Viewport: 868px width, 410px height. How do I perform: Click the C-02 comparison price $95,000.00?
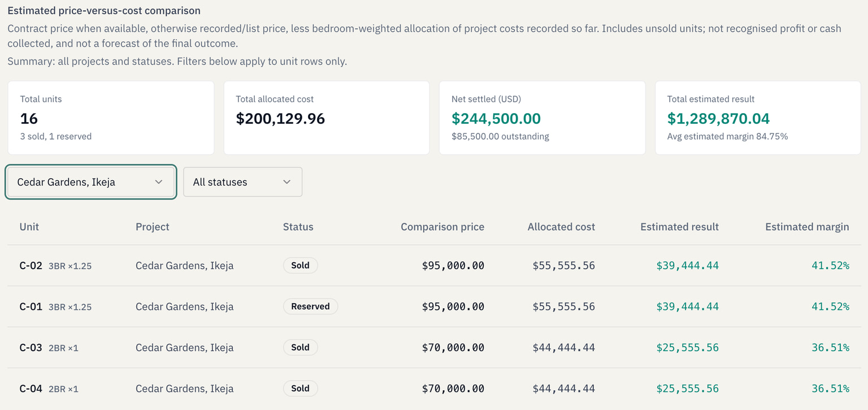coord(453,266)
